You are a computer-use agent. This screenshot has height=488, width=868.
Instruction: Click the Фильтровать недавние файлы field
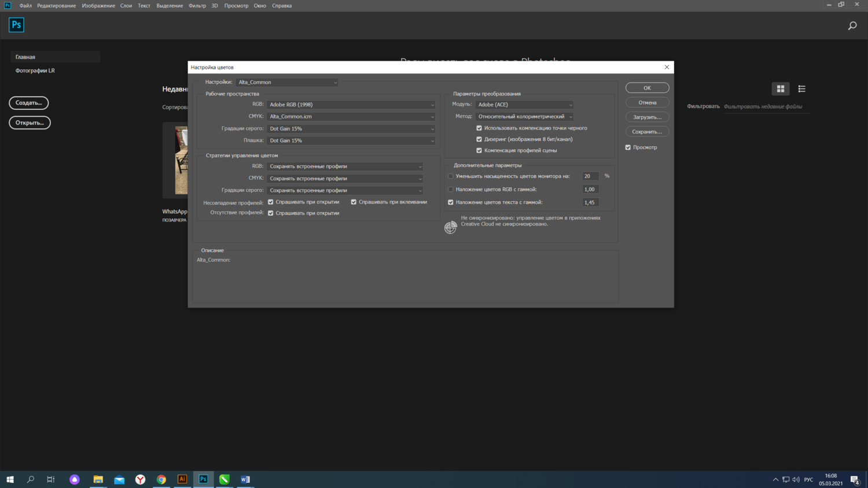[766, 106]
